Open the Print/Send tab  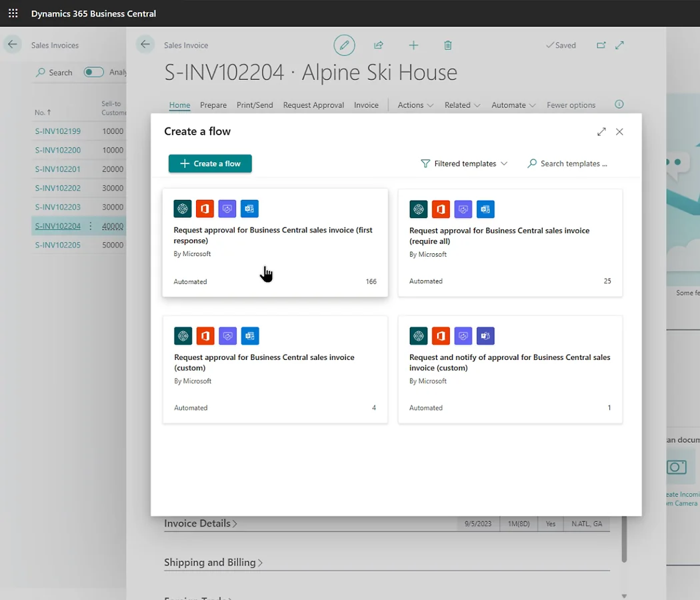click(255, 105)
